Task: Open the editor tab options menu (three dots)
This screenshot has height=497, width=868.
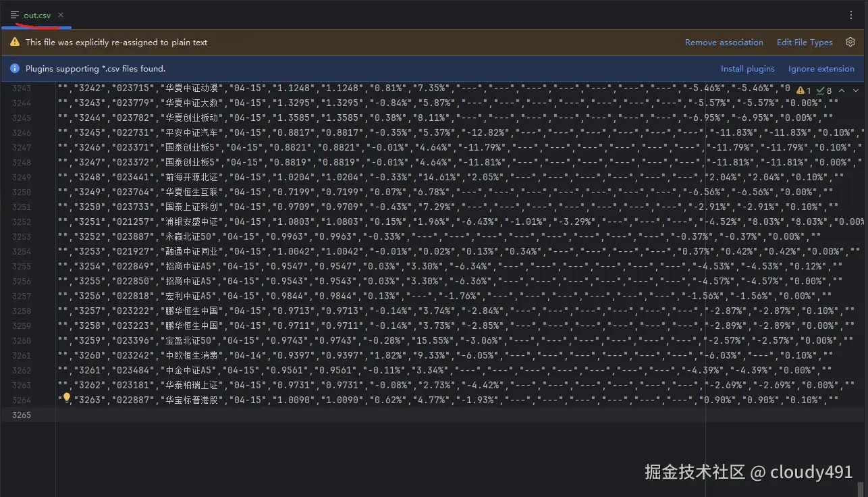Action: [851, 15]
